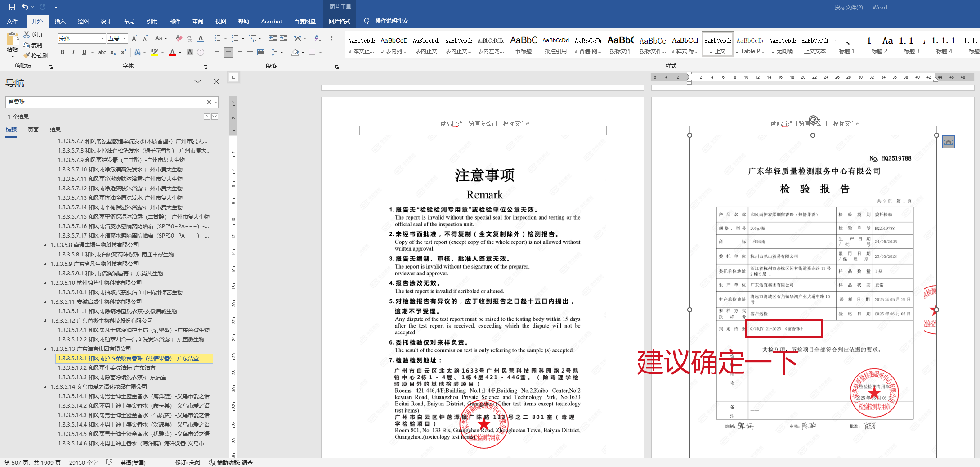Switch to the 审阅 ribbon tab
Screen dimensions: 980x467
[198, 21]
